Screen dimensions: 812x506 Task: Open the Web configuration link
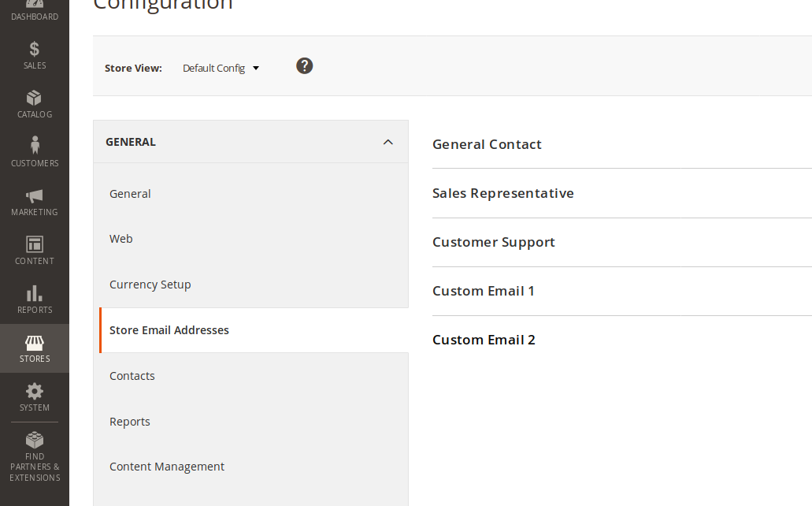click(x=121, y=239)
